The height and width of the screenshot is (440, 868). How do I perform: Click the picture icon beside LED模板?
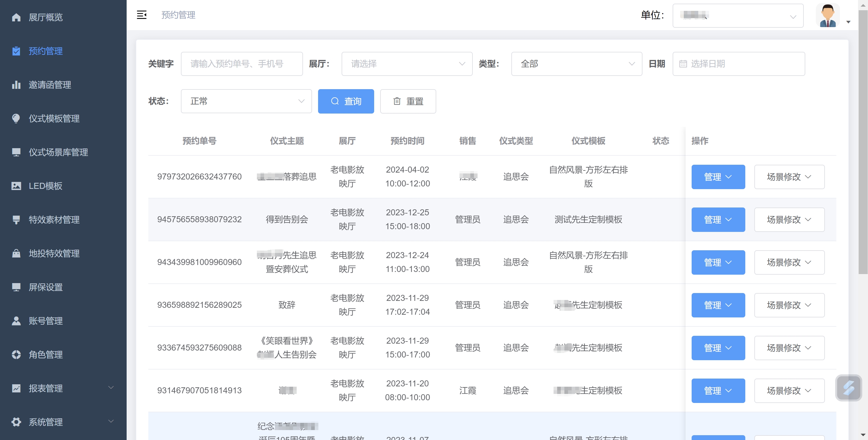click(16, 186)
